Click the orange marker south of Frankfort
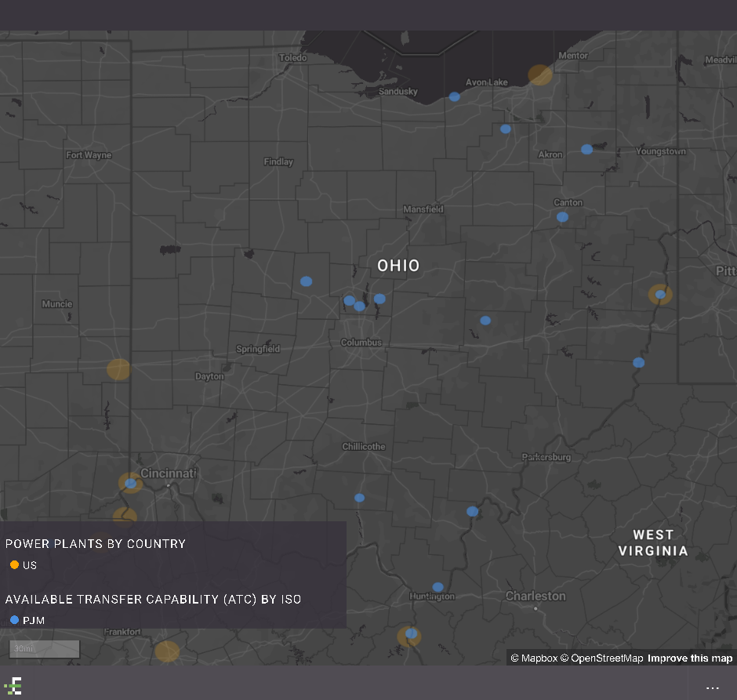Screen dimensions: 737x700 pyautogui.click(x=167, y=651)
